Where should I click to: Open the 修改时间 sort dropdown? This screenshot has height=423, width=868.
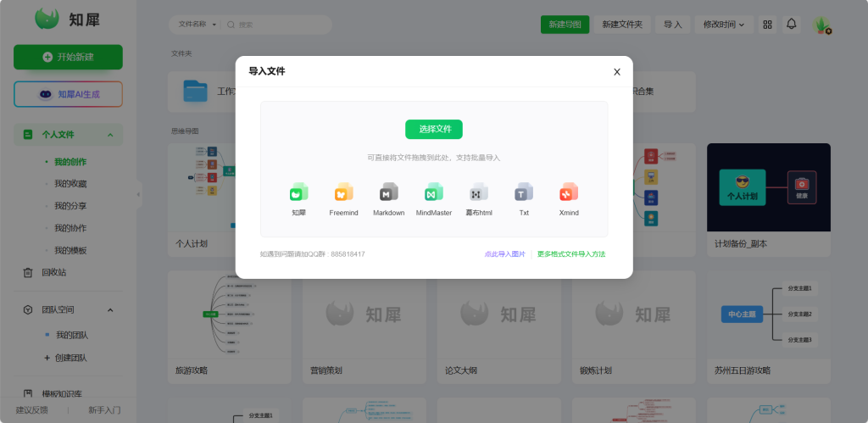click(724, 25)
